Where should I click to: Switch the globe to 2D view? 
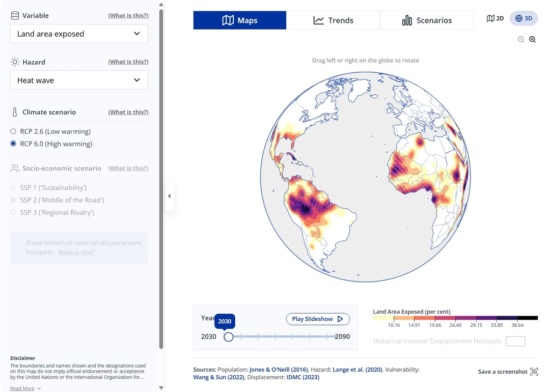494,18
